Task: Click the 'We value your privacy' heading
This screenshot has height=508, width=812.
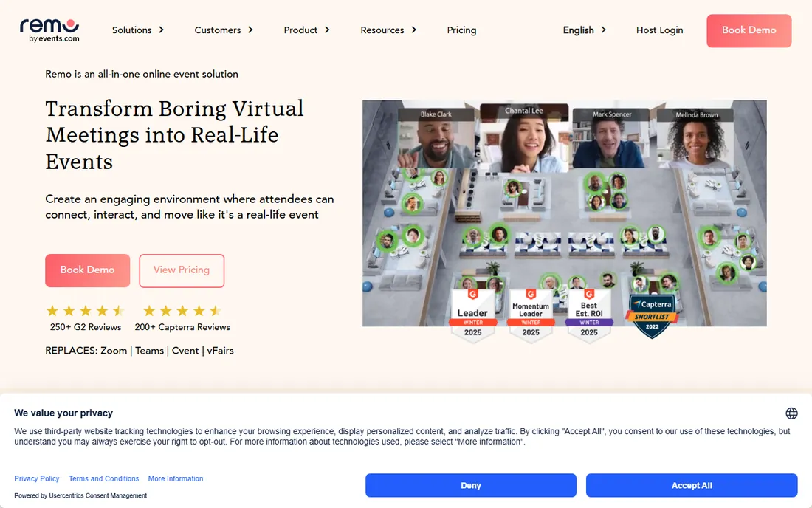Action: click(x=63, y=413)
